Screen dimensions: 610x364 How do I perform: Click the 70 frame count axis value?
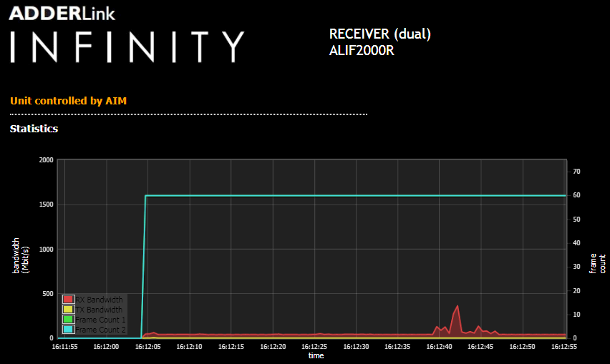click(x=576, y=172)
